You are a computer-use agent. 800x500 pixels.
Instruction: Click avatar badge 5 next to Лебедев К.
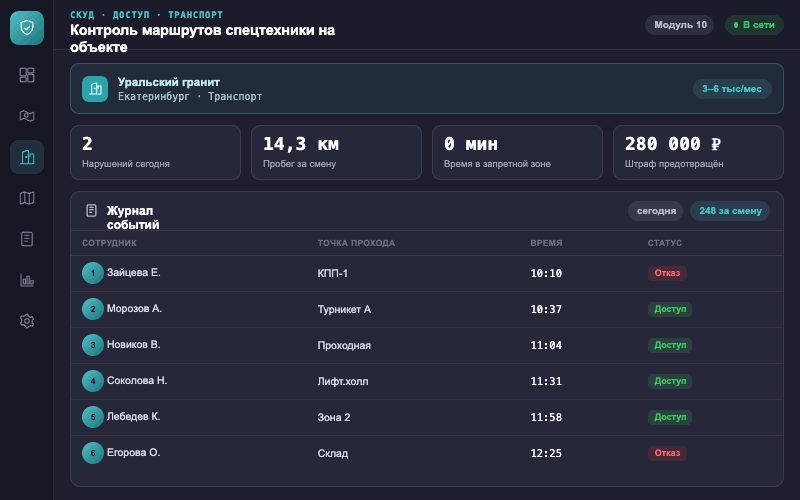(93, 417)
